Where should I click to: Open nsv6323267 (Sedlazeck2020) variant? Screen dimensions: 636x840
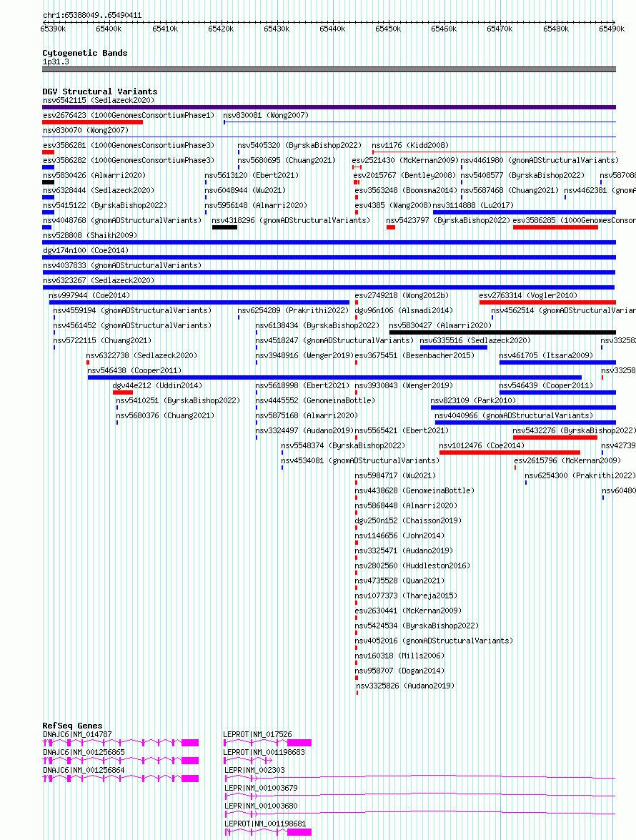(99, 280)
